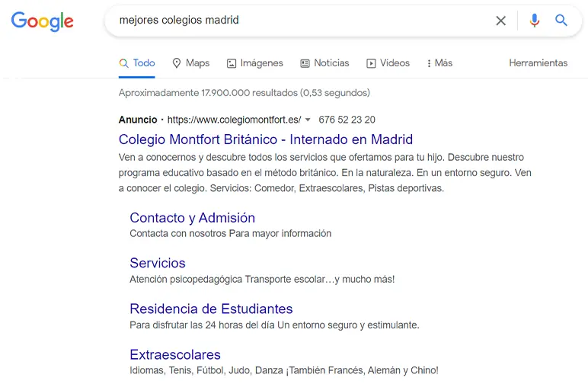Open Herramientas search tools
This screenshot has height=384, width=588.
pyautogui.click(x=538, y=63)
